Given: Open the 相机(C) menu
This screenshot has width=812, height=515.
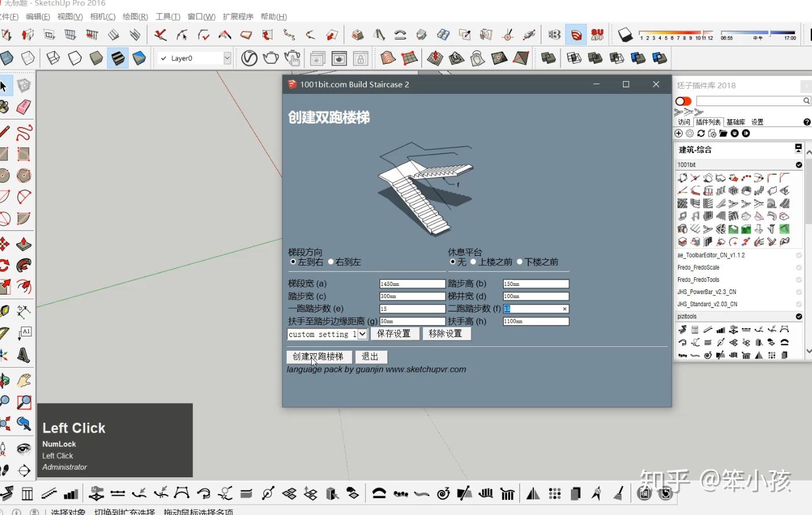Looking at the screenshot, I should [103, 17].
